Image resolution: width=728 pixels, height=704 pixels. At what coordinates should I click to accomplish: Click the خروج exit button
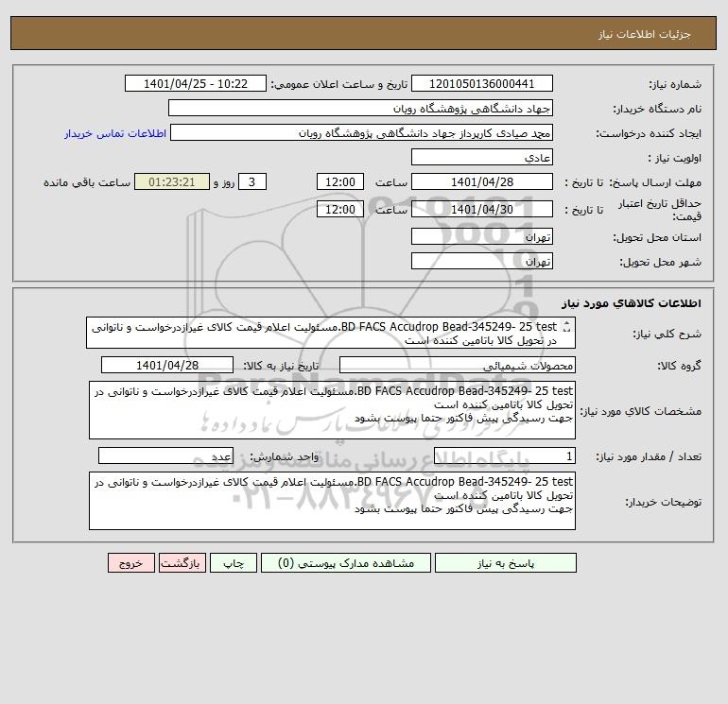tap(130, 563)
